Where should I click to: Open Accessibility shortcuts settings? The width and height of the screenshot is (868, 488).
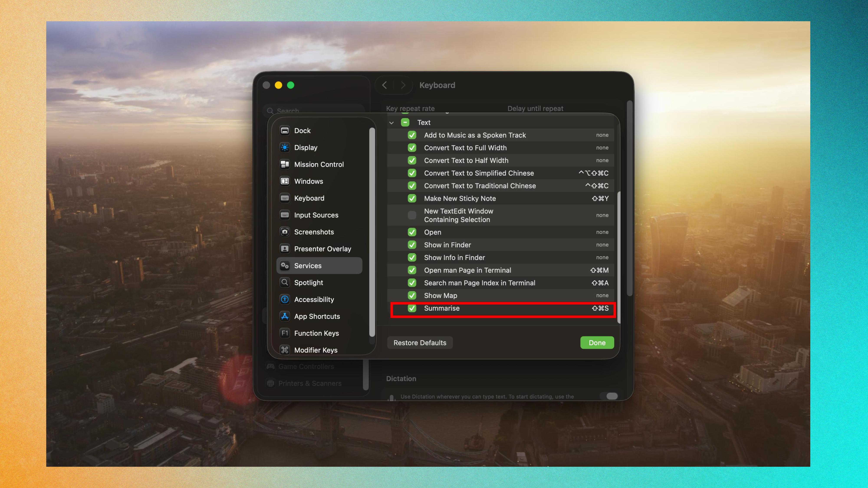285,299
